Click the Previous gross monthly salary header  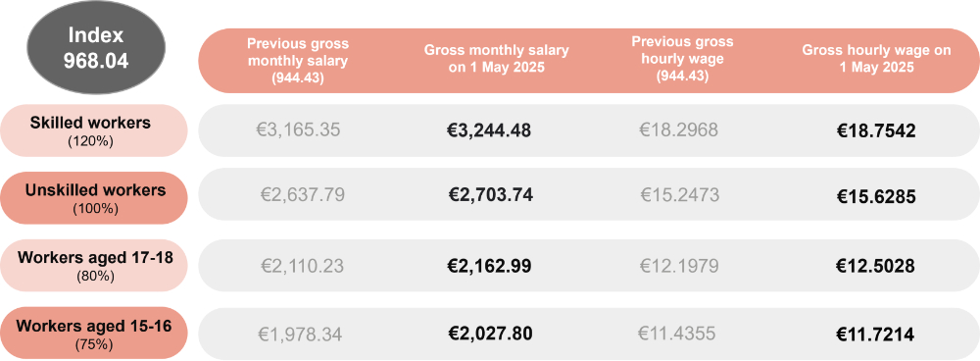tap(298, 61)
